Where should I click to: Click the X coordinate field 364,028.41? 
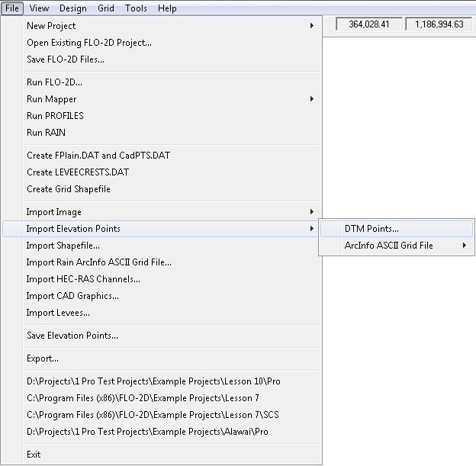pos(369,24)
